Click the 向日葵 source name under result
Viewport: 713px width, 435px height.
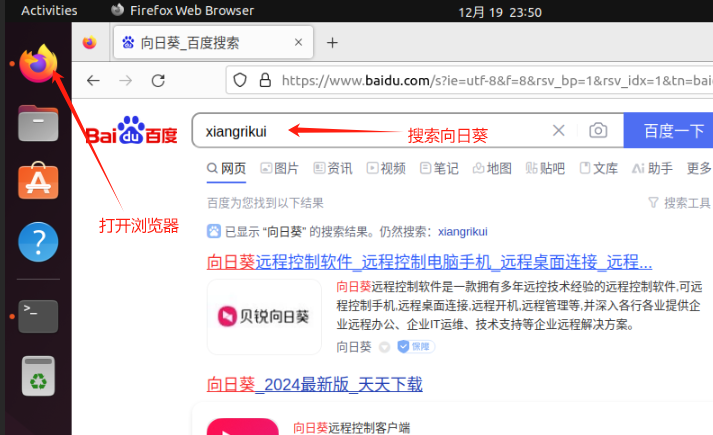354,347
